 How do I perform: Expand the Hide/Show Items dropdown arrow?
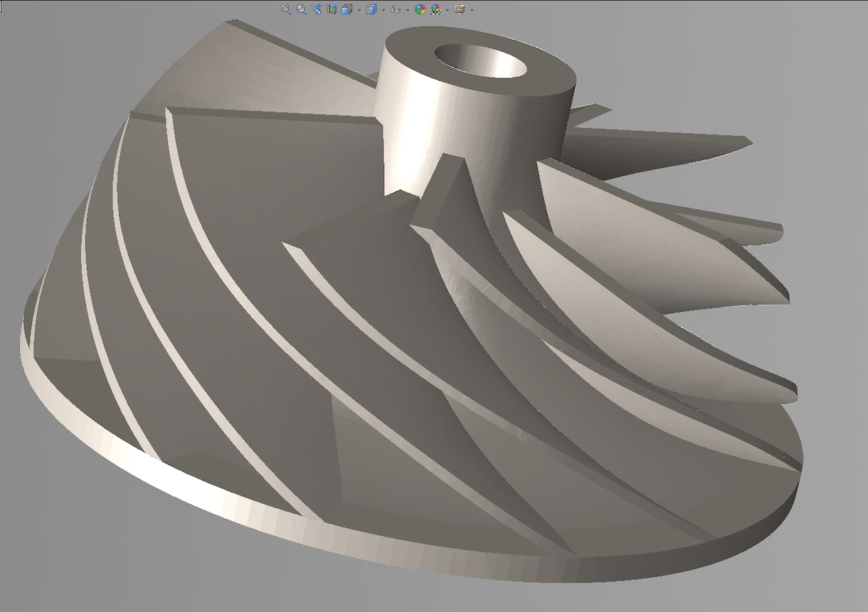click(x=408, y=10)
